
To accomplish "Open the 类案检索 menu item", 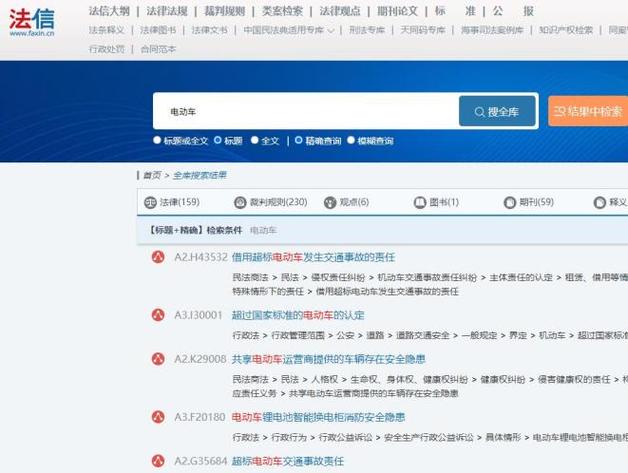I will point(282,11).
